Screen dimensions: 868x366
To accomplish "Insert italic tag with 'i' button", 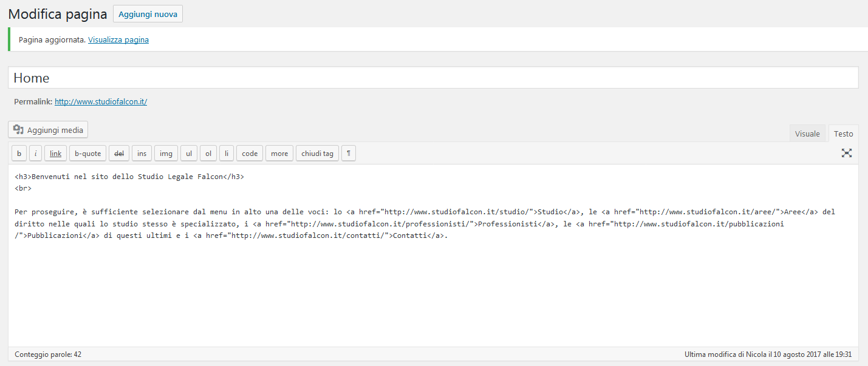I will [36, 154].
